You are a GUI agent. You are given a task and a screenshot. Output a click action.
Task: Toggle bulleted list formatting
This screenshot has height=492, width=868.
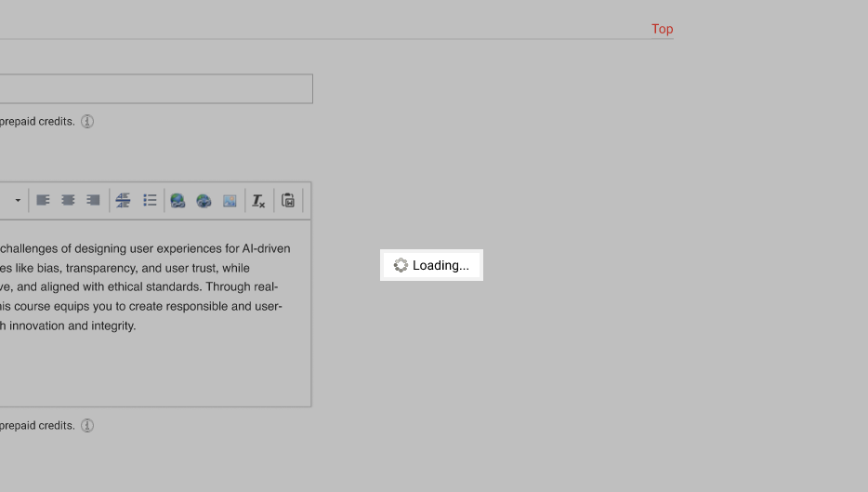click(x=150, y=200)
